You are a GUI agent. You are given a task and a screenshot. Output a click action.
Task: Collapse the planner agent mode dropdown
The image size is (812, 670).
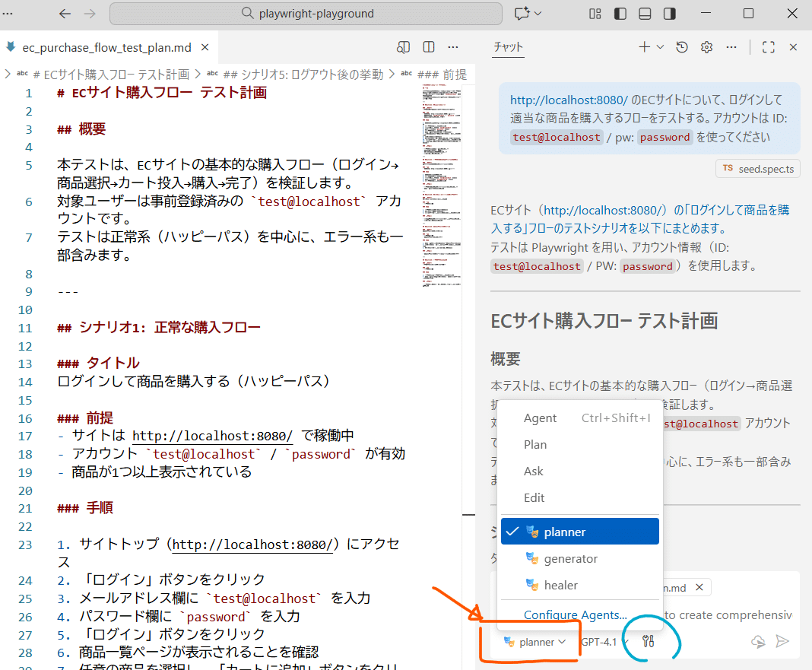536,642
